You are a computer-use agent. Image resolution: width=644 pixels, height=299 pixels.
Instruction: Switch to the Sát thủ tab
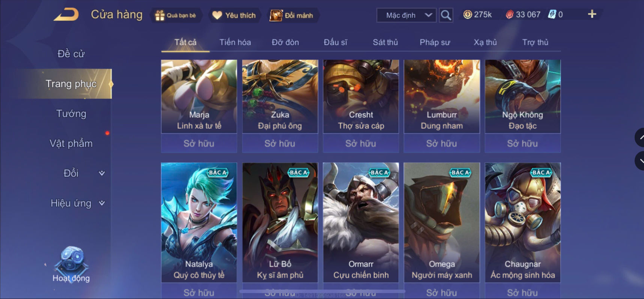pyautogui.click(x=385, y=42)
